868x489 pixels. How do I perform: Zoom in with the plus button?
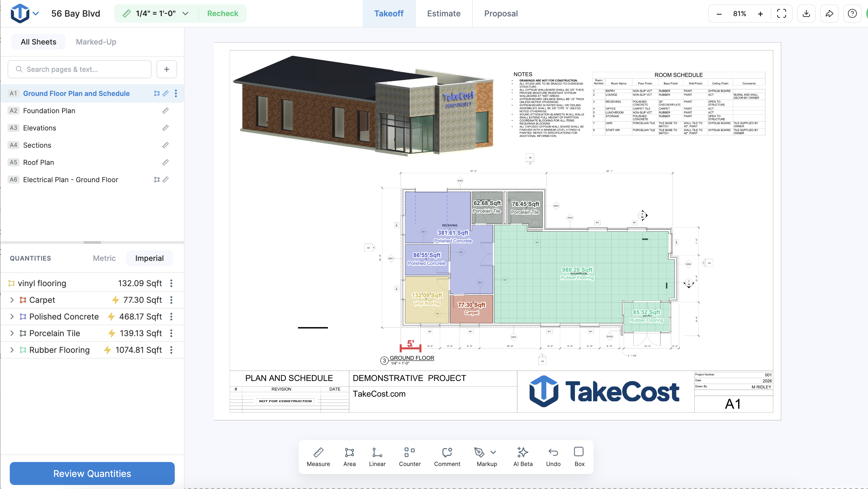coord(760,14)
